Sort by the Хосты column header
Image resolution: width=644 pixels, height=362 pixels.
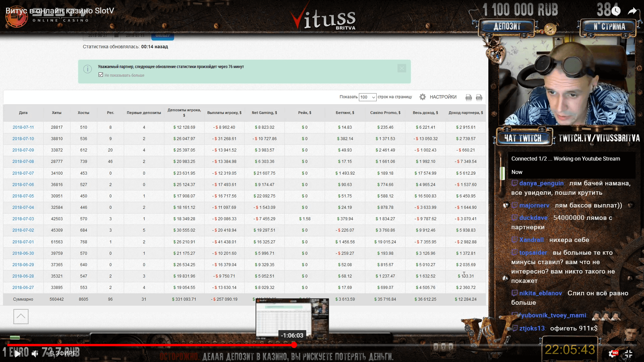[x=84, y=113]
